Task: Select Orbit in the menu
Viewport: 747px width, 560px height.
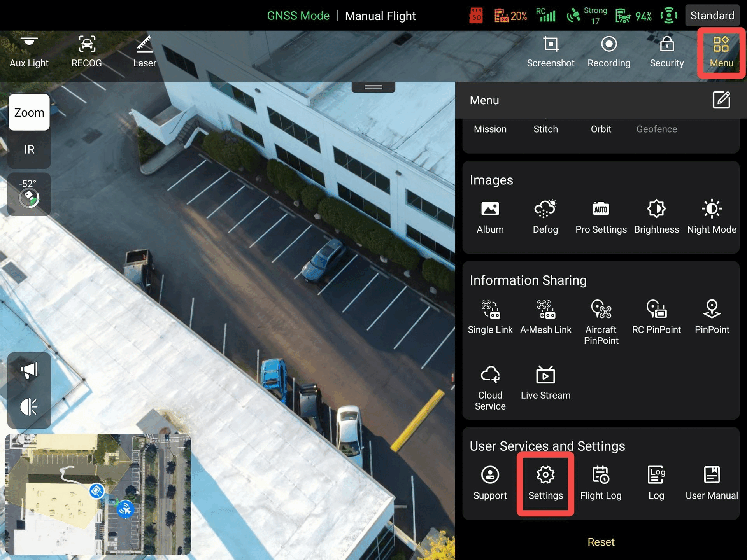Action: [601, 129]
